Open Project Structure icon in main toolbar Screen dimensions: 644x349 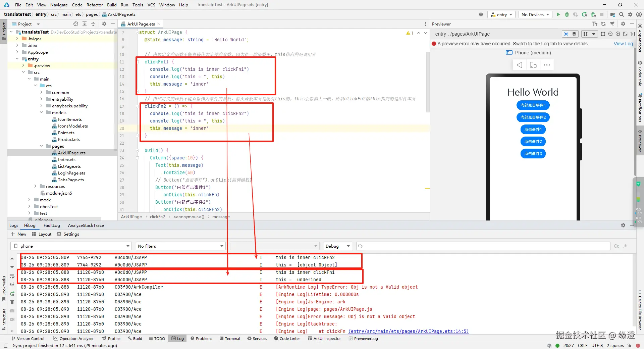point(612,14)
